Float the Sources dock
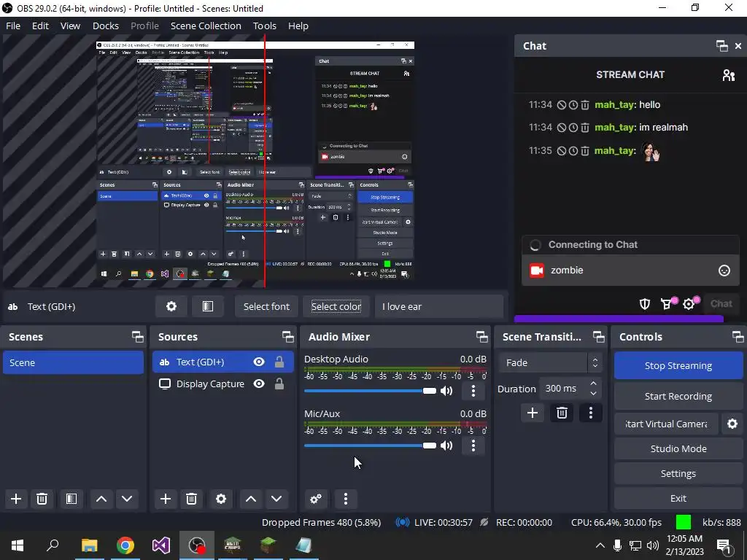The height and width of the screenshot is (560, 747). point(287,337)
